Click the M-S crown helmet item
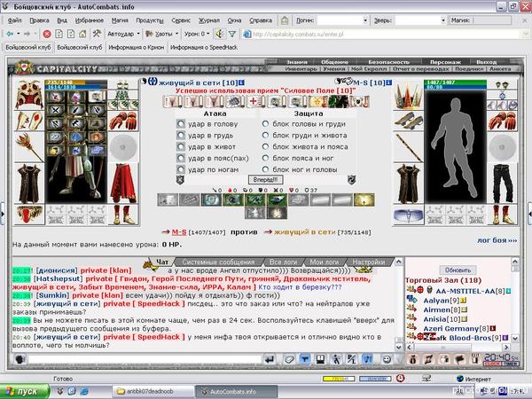The height and width of the screenshot is (399, 532). (408, 95)
